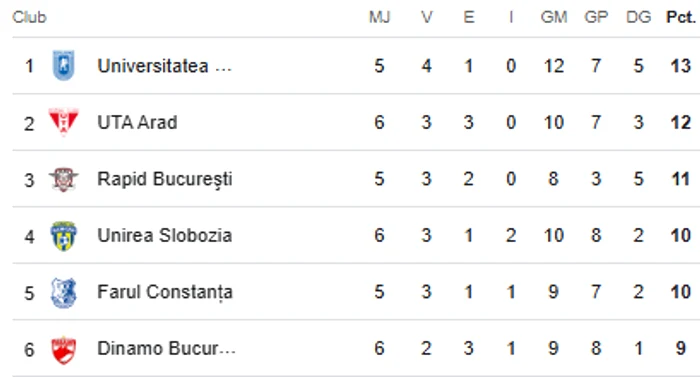Click rank number 4 in the standings
Image resolution: width=700 pixels, height=377 pixels.
tap(29, 236)
